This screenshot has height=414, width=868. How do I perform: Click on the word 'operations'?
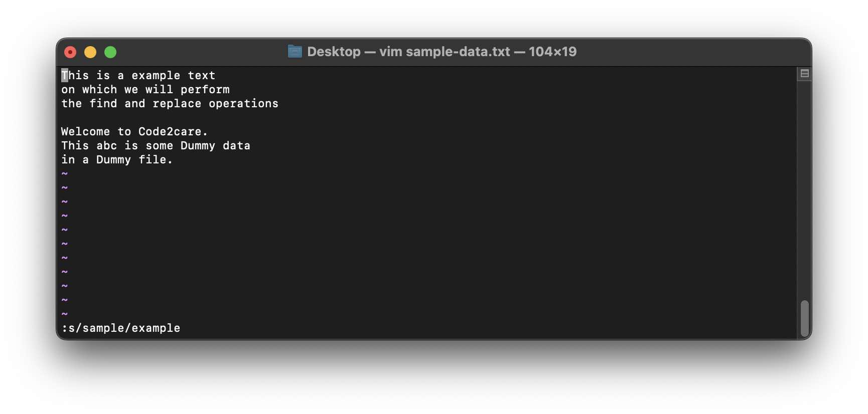tap(243, 104)
